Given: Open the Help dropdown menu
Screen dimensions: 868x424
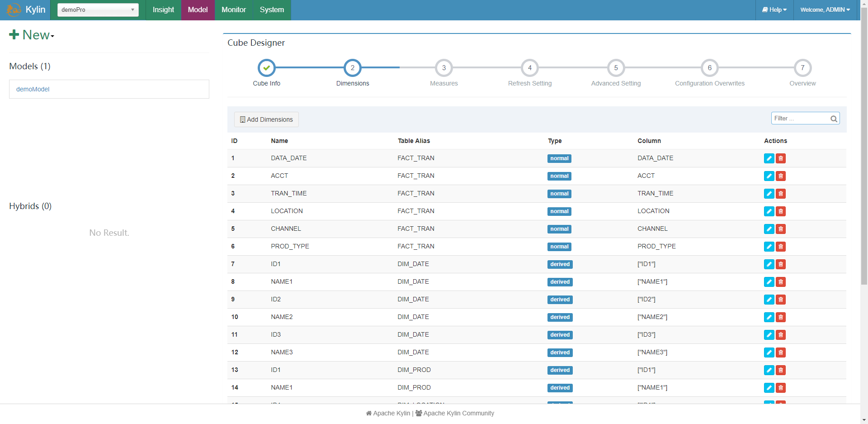Looking at the screenshot, I should pos(774,10).
